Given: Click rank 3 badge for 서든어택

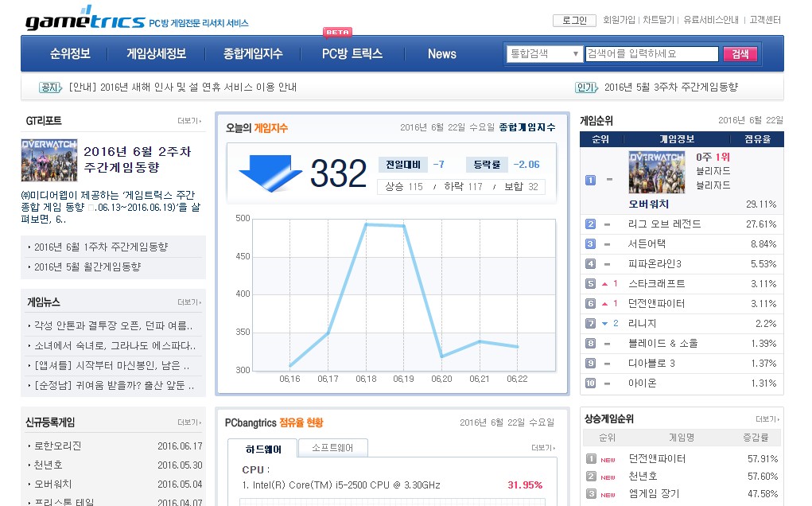Looking at the screenshot, I should pyautogui.click(x=590, y=244).
